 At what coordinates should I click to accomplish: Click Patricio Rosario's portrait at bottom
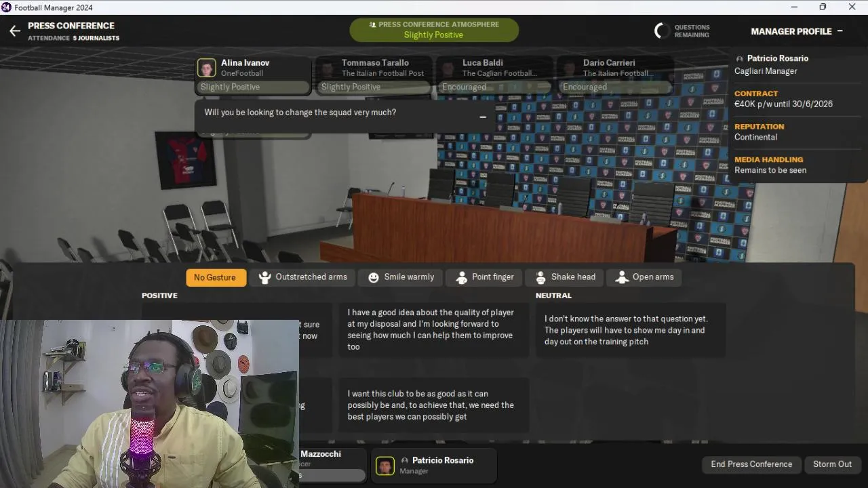point(385,466)
